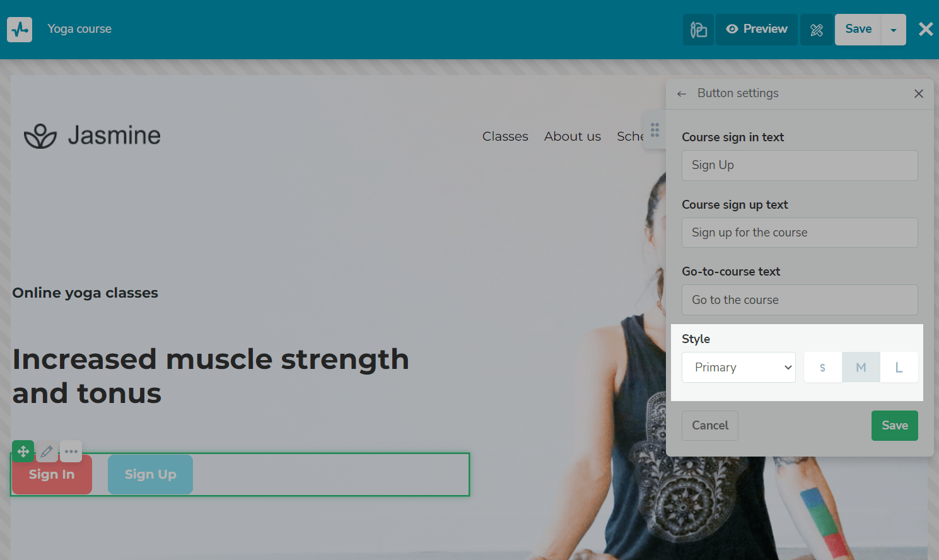
Task: Click the Yoga course page title
Action: pyautogui.click(x=79, y=29)
